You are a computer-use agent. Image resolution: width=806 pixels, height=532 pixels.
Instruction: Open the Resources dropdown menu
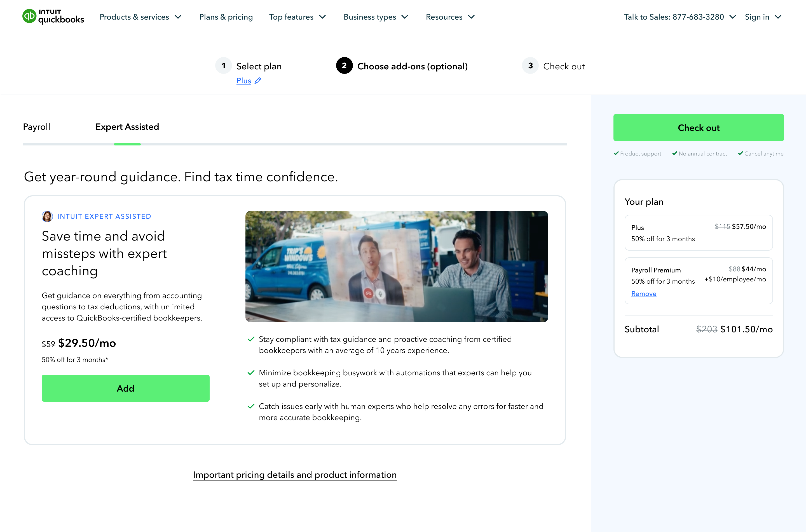[450, 17]
